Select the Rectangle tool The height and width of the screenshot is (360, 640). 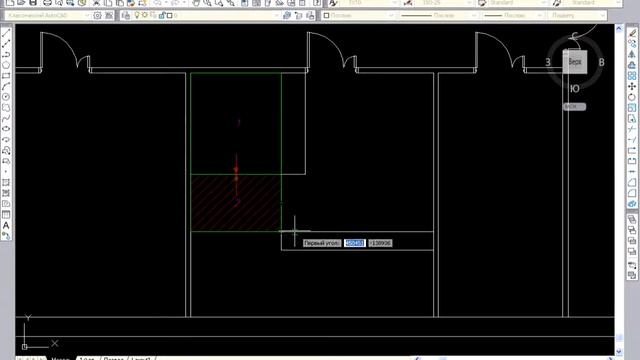[x=6, y=76]
